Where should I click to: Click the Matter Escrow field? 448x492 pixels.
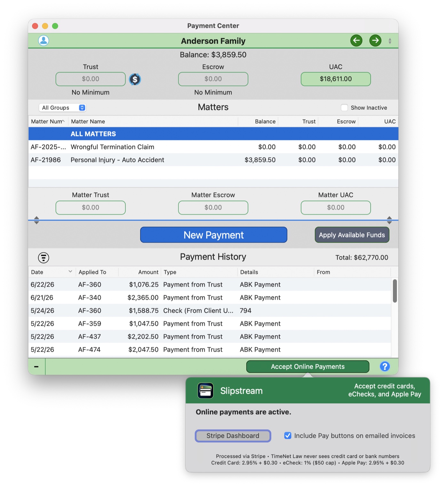(213, 208)
